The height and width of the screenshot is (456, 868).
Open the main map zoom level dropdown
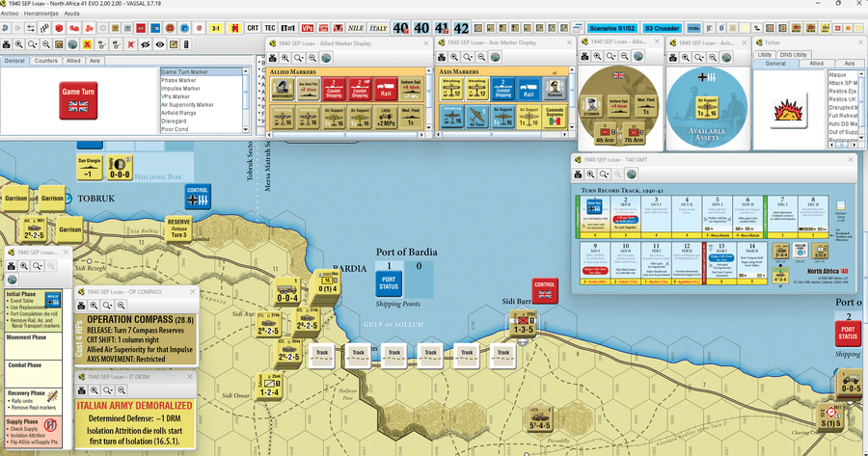33,44
